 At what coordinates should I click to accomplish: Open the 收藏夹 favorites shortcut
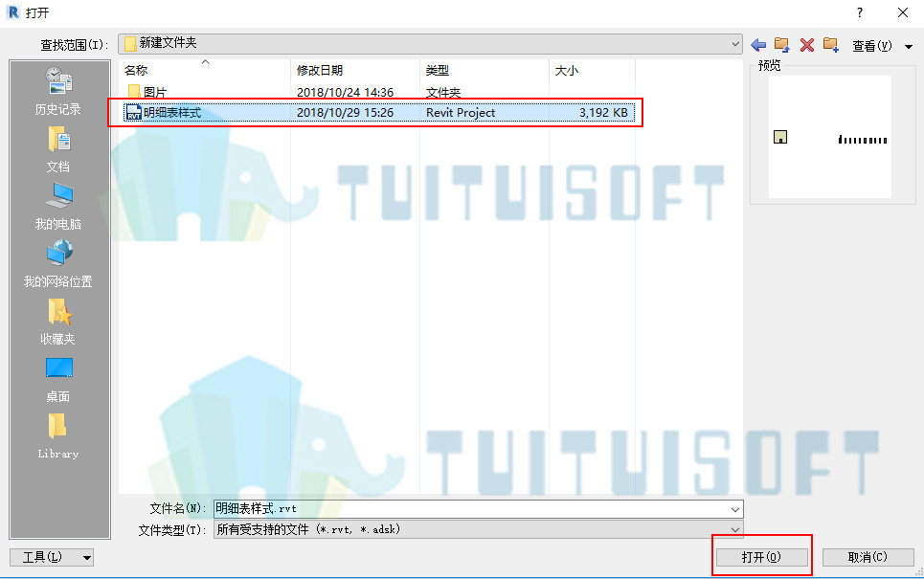coord(57,322)
